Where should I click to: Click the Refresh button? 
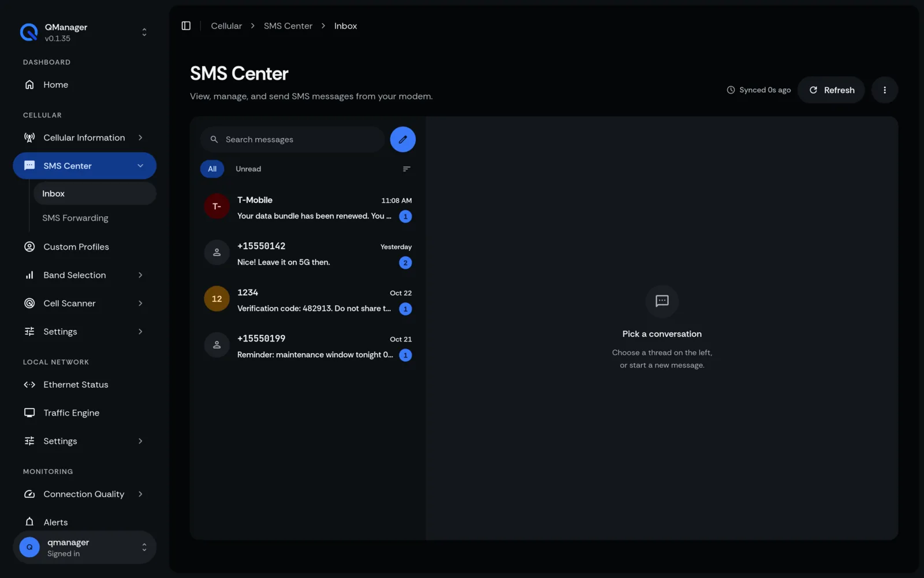click(831, 90)
